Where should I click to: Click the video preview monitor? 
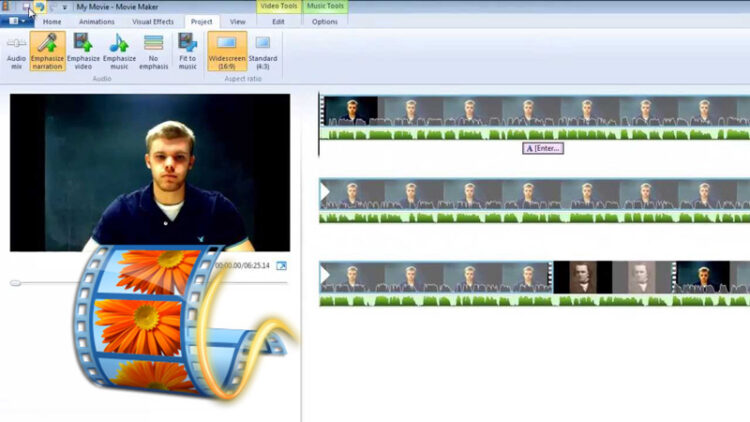click(150, 172)
